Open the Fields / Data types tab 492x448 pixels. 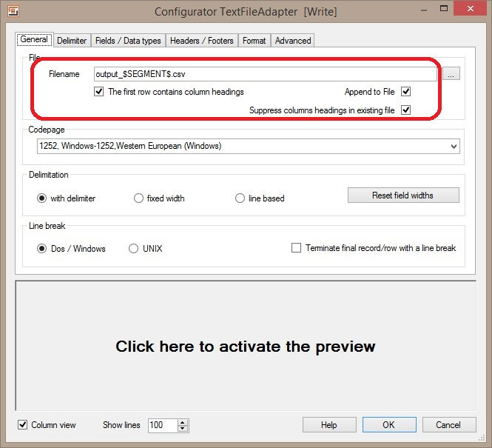128,41
